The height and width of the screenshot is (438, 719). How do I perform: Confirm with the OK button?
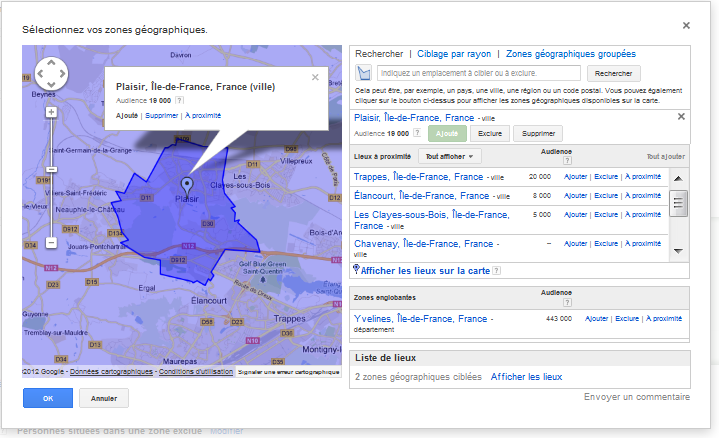click(48, 398)
